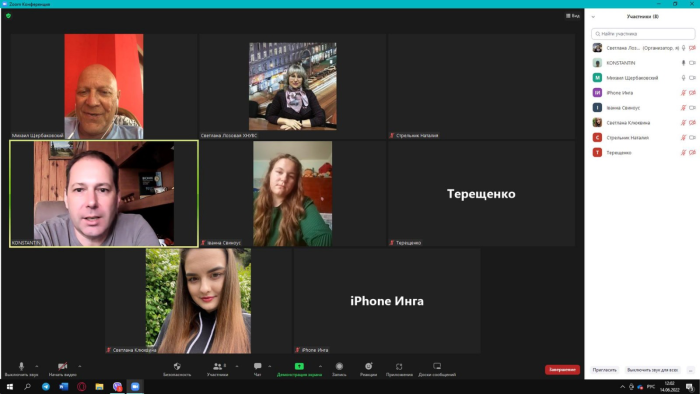Start recording with Запись button
The height and width of the screenshot is (394, 700).
tap(339, 369)
